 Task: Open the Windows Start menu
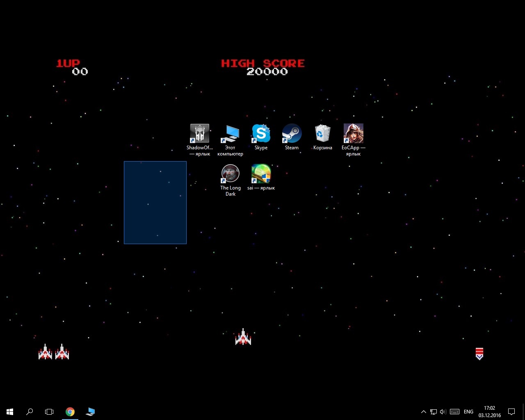click(x=10, y=411)
